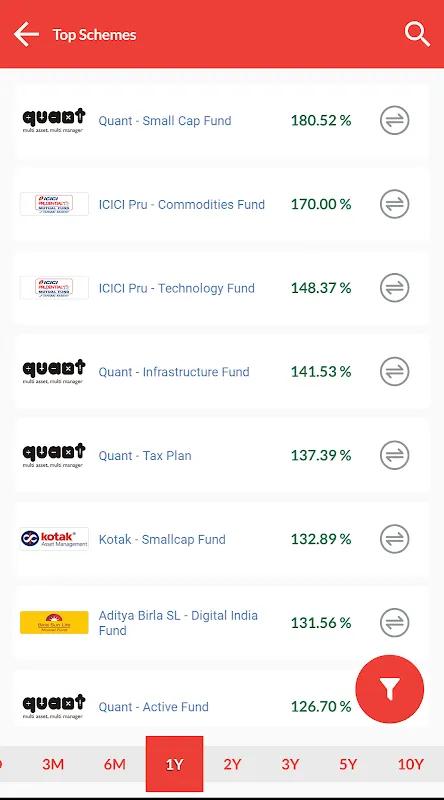Compare Kotak Smallcap Fund icon
Image resolution: width=444 pixels, height=800 pixels.
point(394,539)
